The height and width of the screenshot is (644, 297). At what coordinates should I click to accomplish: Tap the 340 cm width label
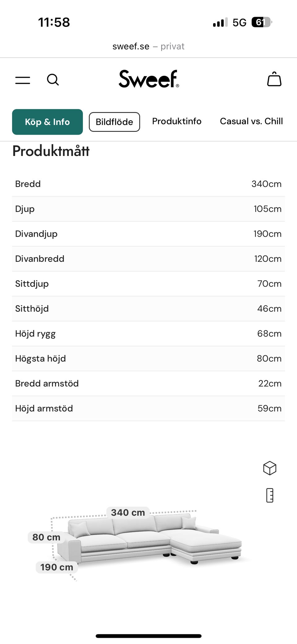pos(128,512)
